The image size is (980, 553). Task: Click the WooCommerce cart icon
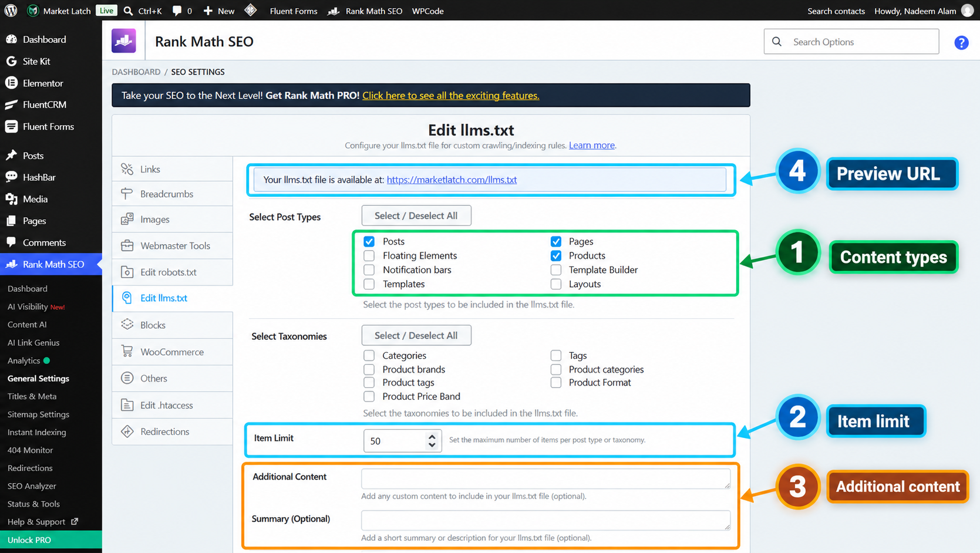click(127, 352)
